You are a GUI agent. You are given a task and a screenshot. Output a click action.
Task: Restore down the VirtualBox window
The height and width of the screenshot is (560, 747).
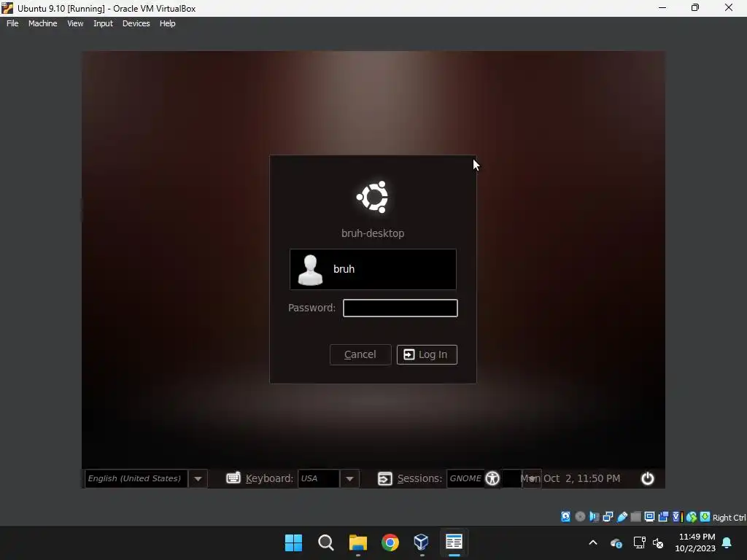click(695, 7)
